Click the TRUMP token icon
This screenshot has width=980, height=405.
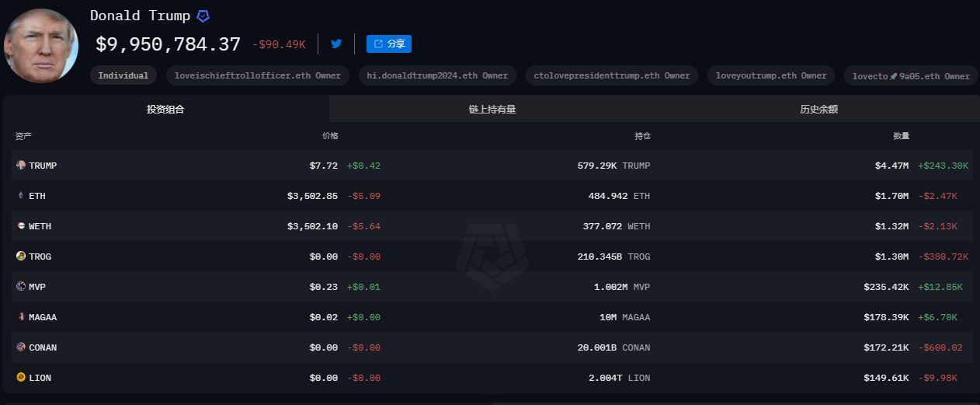click(x=21, y=166)
